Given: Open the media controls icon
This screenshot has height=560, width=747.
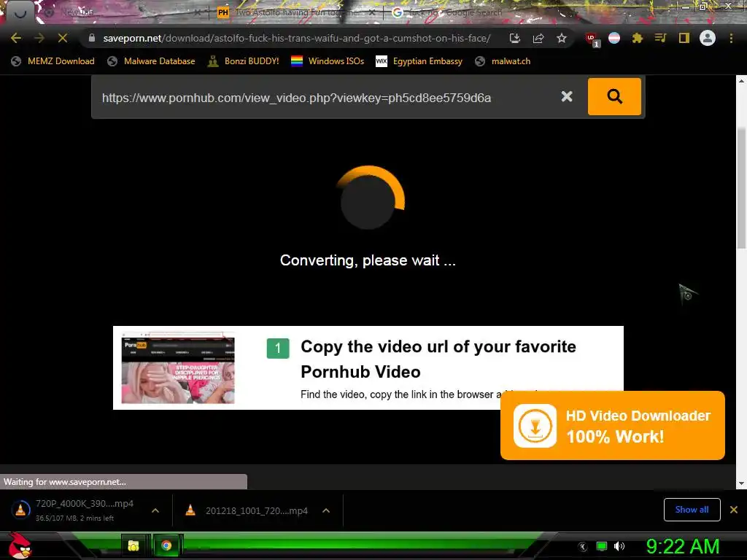Looking at the screenshot, I should click(x=660, y=38).
